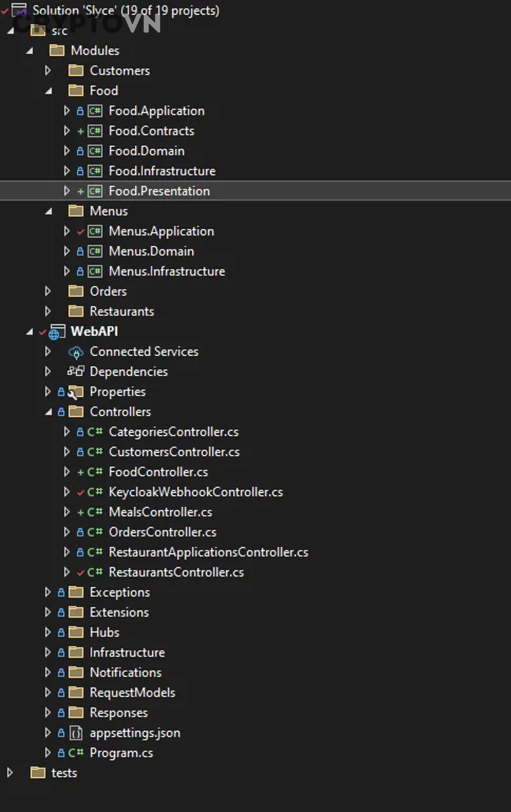Expand the Customers folder node
Screen dimensions: 511x812
48,70
